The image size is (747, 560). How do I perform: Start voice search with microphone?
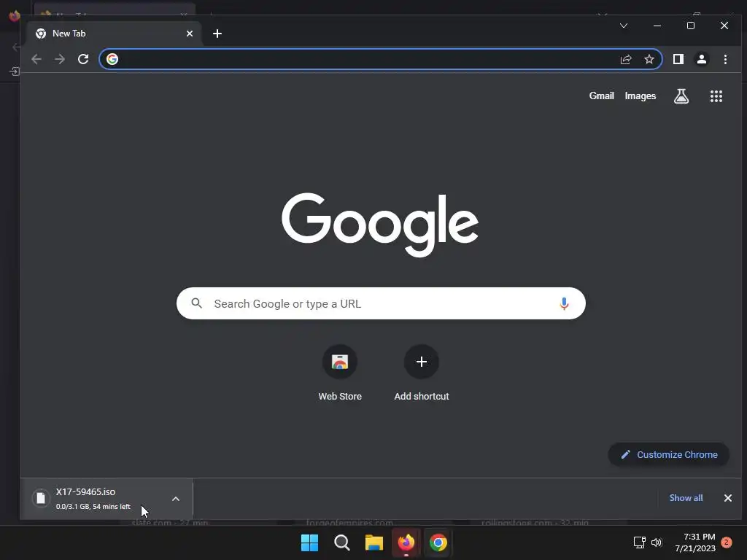tap(564, 303)
